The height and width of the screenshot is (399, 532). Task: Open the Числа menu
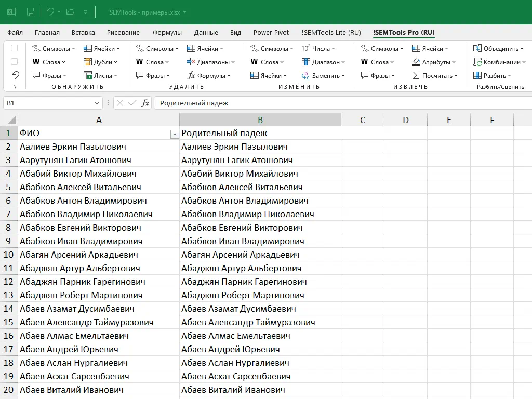[x=318, y=48]
